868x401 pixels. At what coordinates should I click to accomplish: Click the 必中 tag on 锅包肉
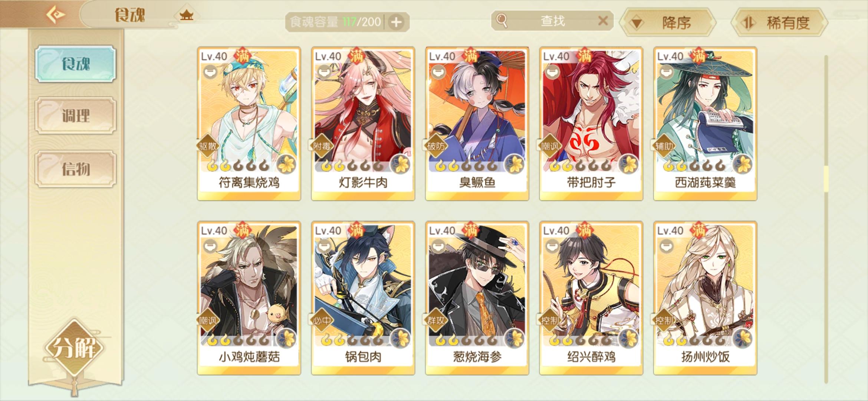click(x=321, y=320)
